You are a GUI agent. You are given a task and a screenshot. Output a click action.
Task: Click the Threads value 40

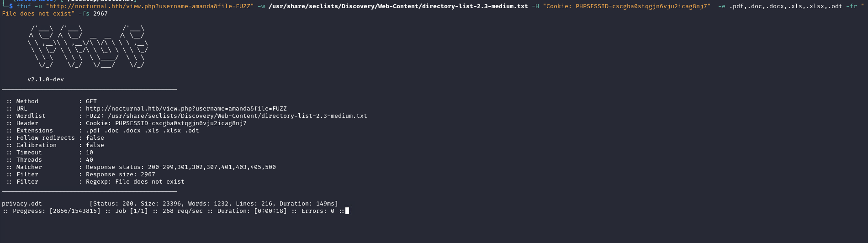pyautogui.click(x=90, y=160)
